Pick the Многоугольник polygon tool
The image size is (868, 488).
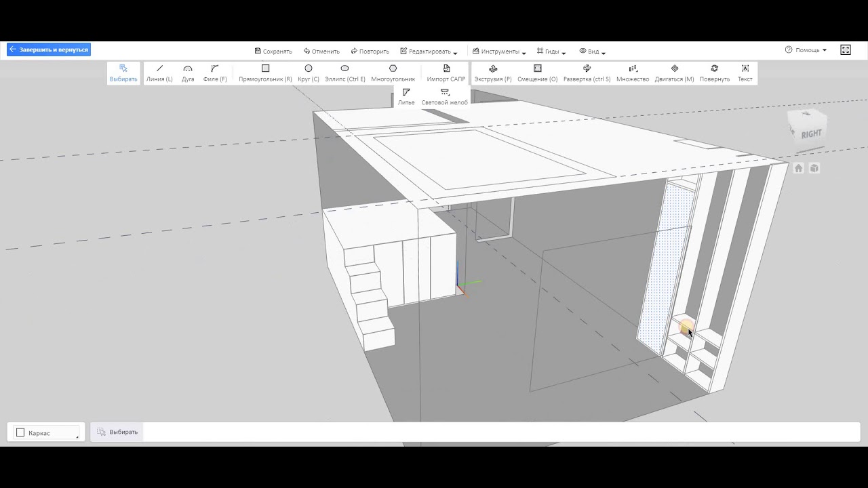tap(393, 73)
